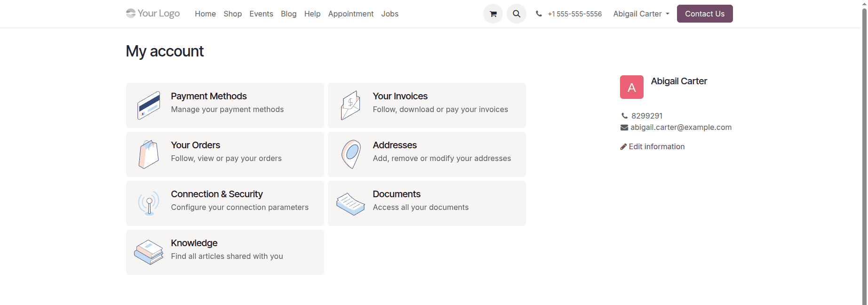Click 'Find all articles shared with you' text

[x=227, y=256]
